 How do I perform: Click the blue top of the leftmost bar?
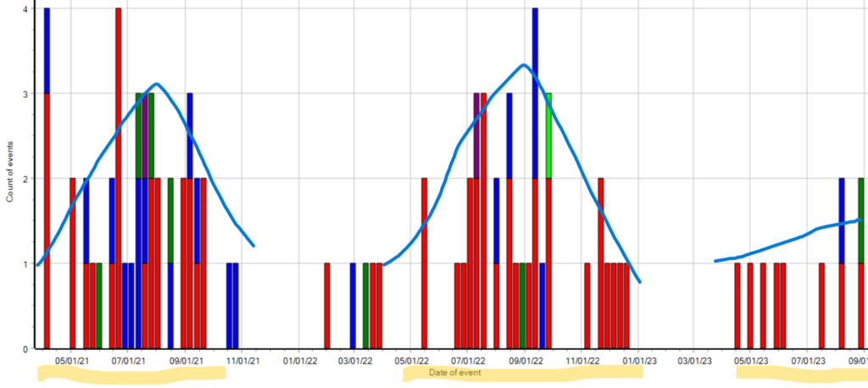click(47, 51)
